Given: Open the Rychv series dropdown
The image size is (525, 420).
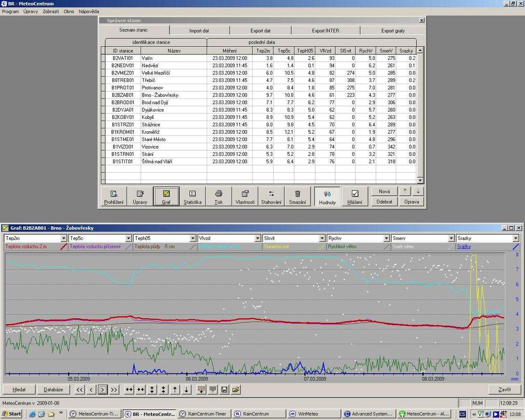Looking at the screenshot, I should pyautogui.click(x=387, y=238).
